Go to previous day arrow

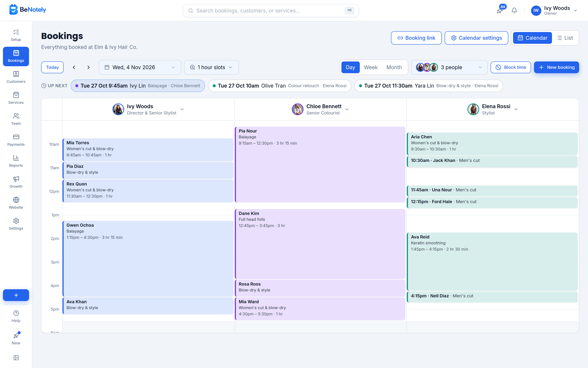point(74,67)
